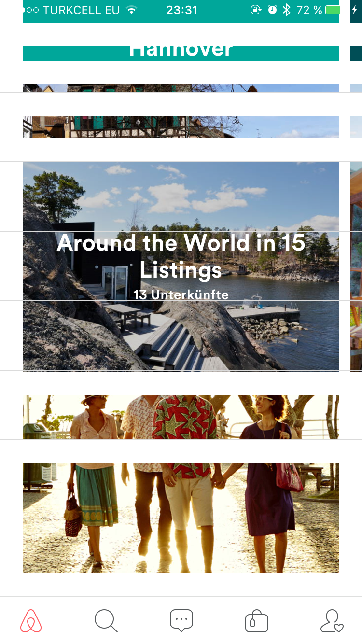The image size is (362, 644).
Task: Open the photo of people walking
Action: [x=181, y=484]
